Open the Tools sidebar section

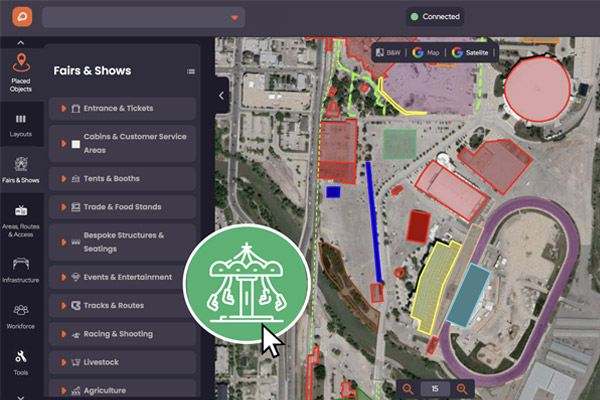coord(21,363)
